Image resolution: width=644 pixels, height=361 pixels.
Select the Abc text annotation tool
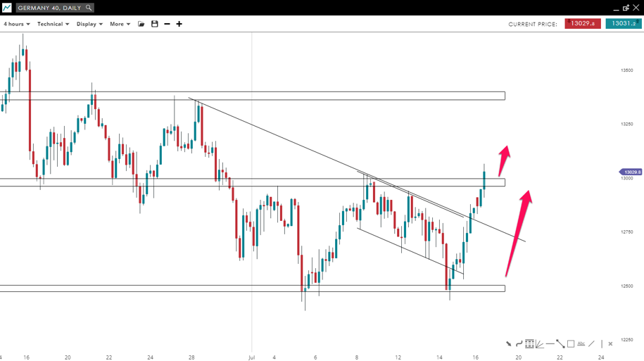[x=581, y=344]
